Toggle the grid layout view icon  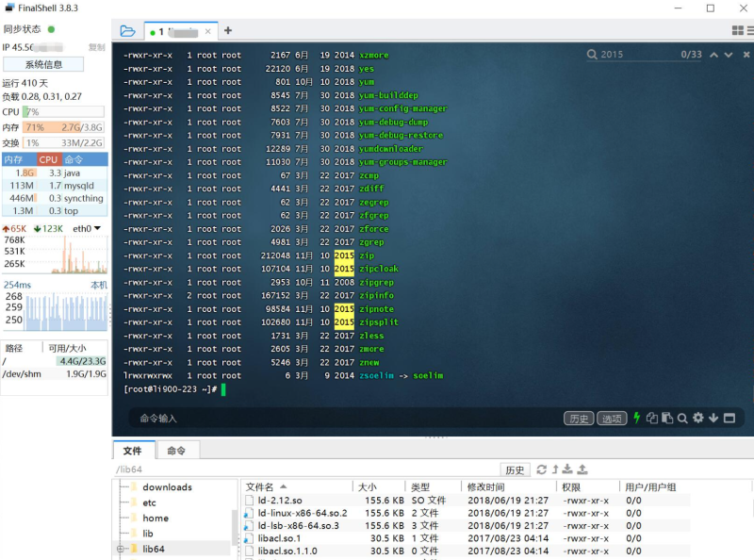pos(738,31)
